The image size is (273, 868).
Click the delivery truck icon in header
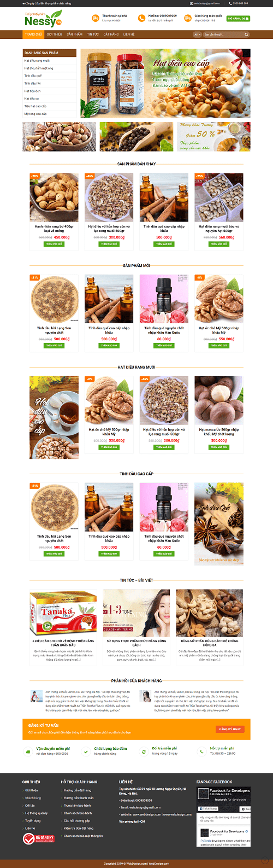pyautogui.click(x=96, y=18)
